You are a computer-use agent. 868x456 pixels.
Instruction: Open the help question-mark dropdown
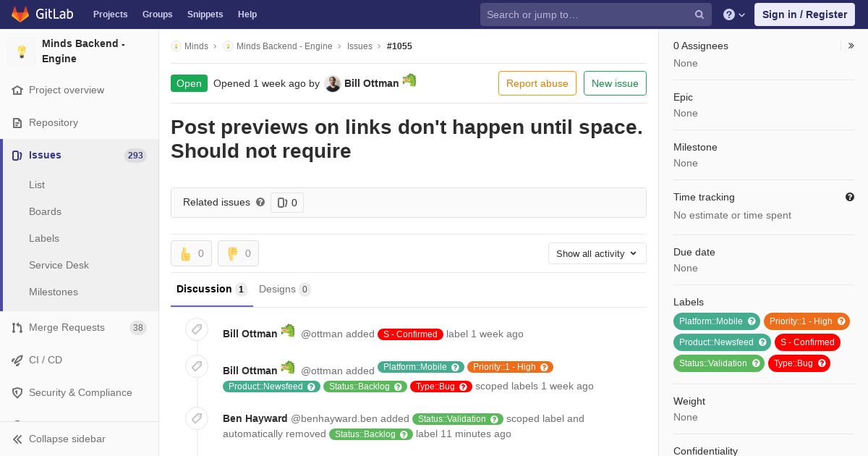733,14
